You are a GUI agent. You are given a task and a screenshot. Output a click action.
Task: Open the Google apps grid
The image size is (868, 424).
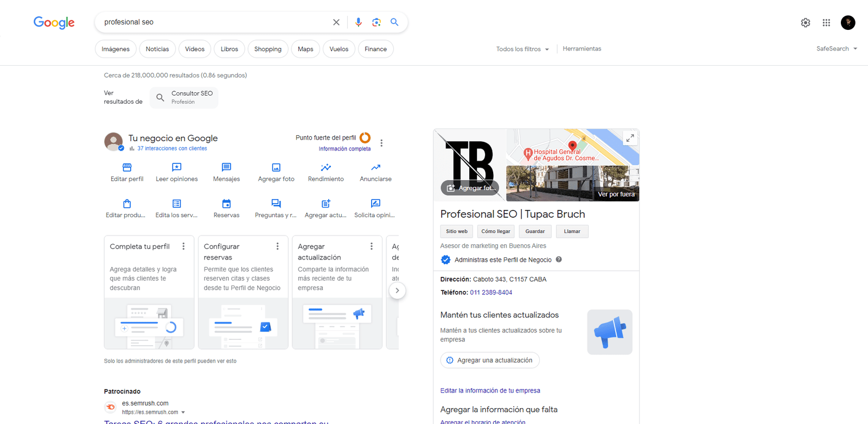[x=826, y=22]
